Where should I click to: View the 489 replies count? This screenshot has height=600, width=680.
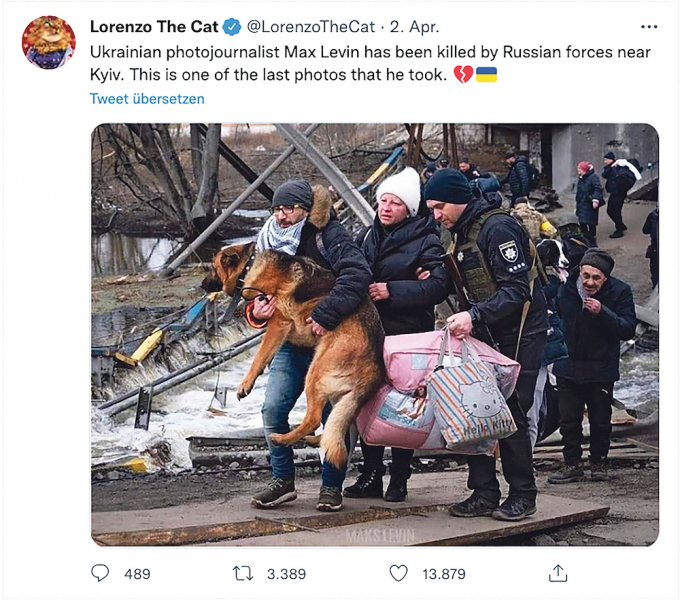coord(137,574)
